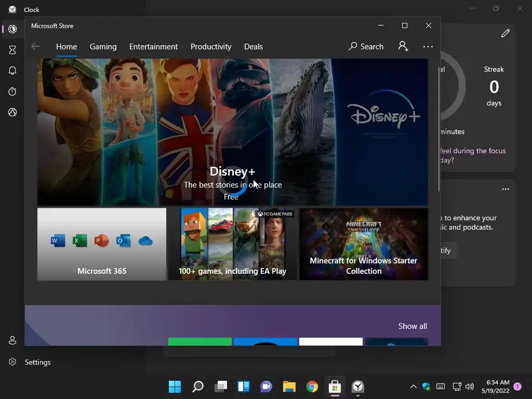This screenshot has width=532, height=399.
Task: Open Alarm bell icon in Clock sidebar
Action: point(12,71)
